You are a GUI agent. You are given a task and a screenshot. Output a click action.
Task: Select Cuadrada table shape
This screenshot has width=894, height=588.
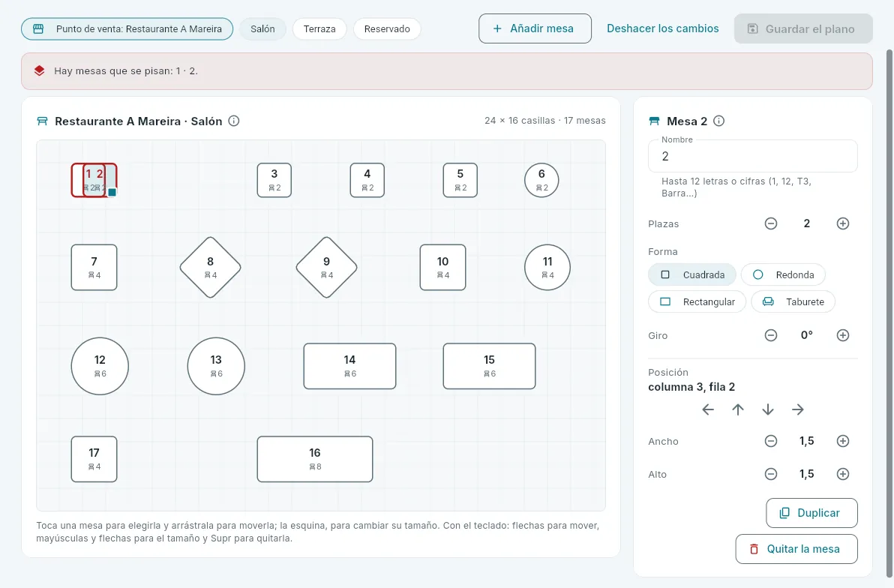pos(692,275)
